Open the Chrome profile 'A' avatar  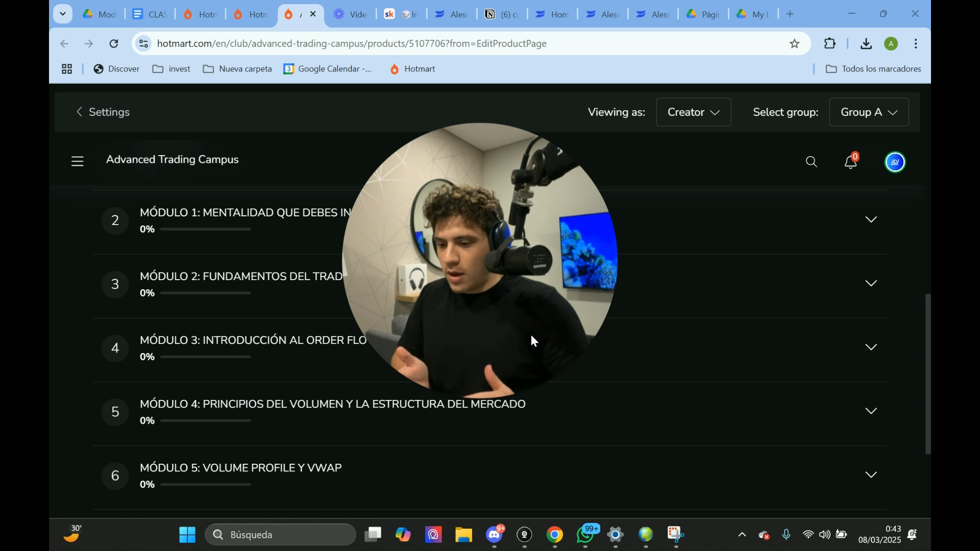click(891, 44)
